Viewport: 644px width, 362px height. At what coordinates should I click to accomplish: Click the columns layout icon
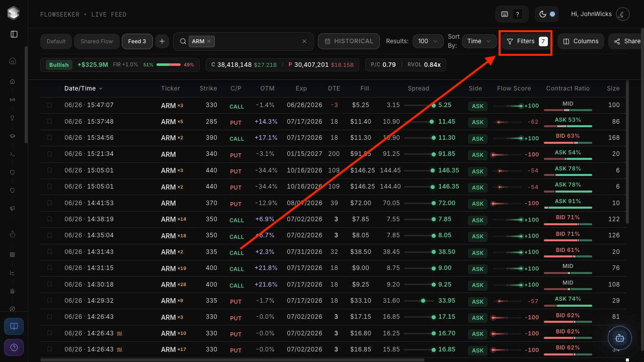click(x=566, y=41)
